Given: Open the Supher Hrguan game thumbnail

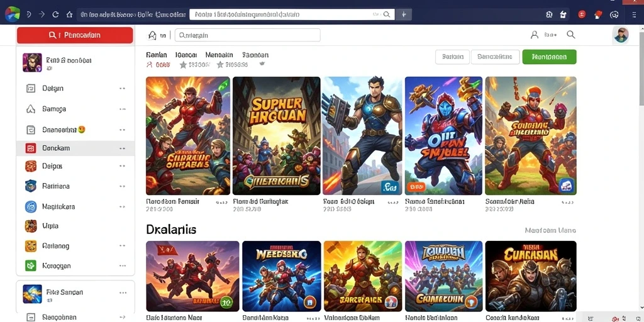Looking at the screenshot, I should pyautogui.click(x=277, y=136).
